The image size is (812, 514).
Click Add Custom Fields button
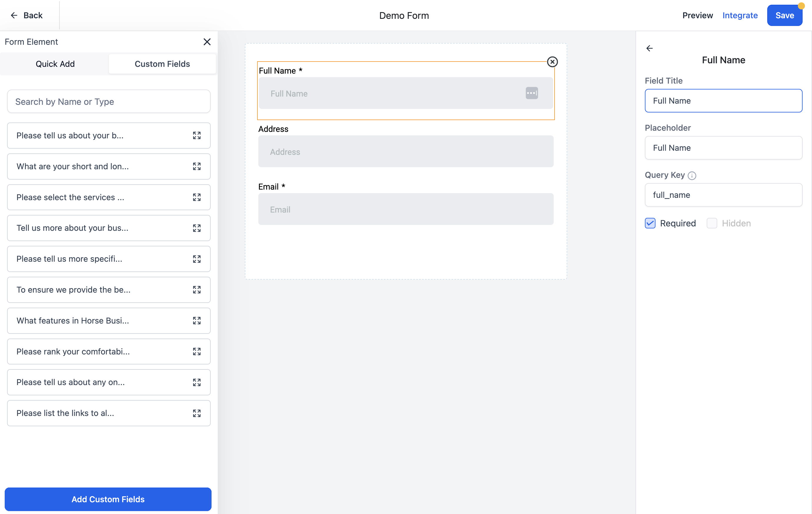(108, 499)
